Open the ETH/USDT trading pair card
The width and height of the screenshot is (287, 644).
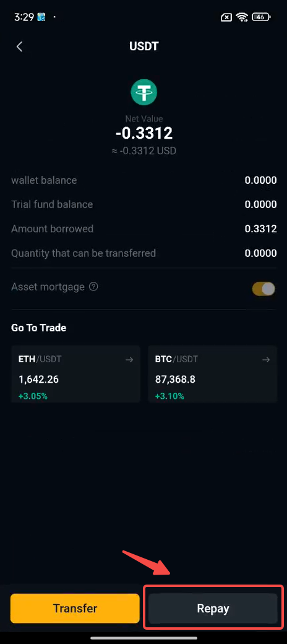(x=76, y=374)
